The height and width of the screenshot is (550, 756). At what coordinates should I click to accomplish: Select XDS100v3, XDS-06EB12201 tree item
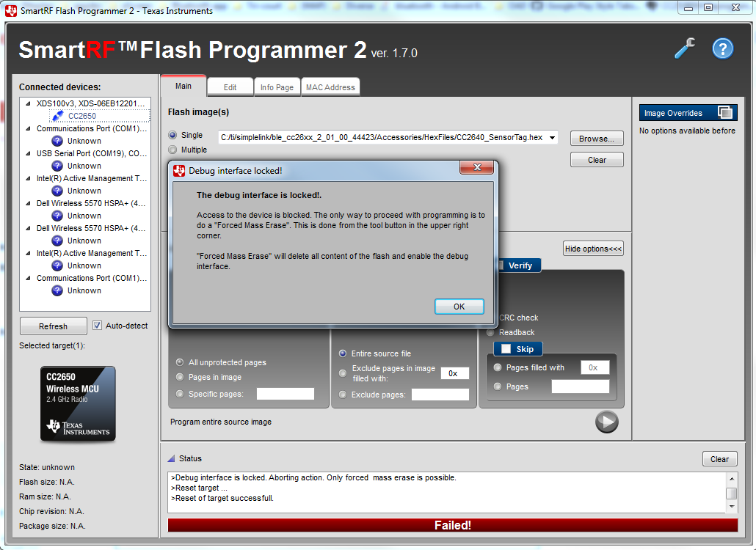(90, 103)
